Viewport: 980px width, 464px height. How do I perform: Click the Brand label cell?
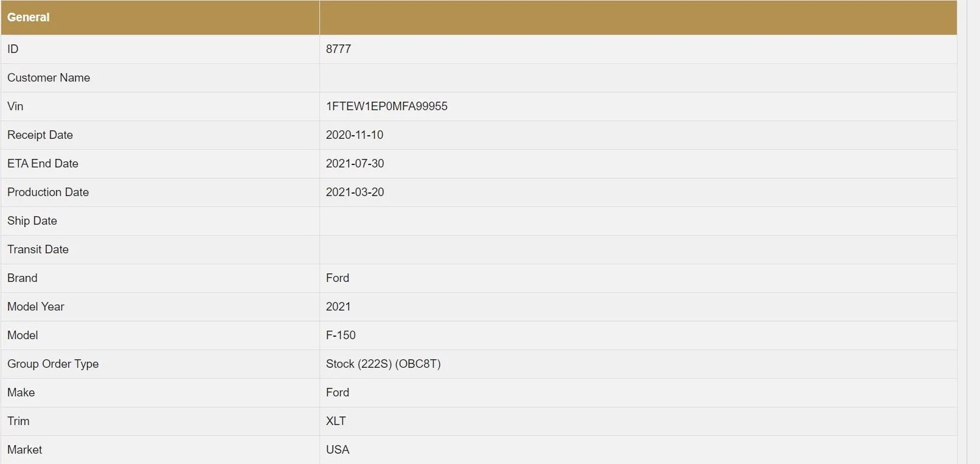tap(160, 278)
